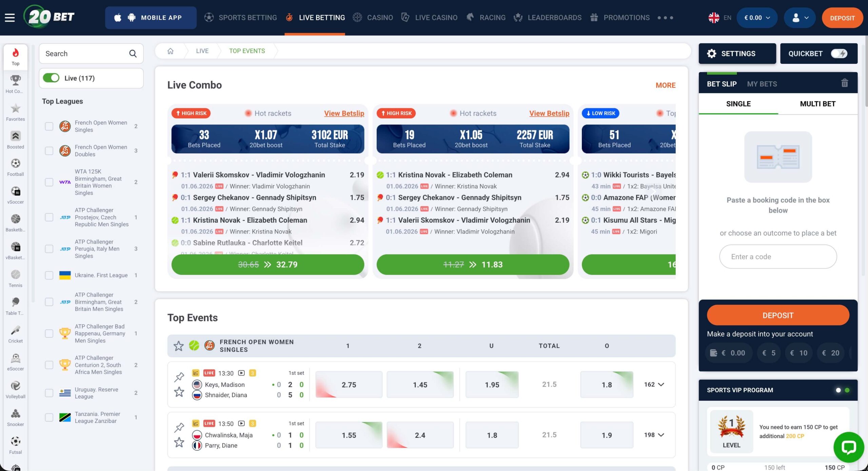This screenshot has width=868, height=471.
Task: Check ATP Challenger Prostejov Men Singles
Action: point(49,217)
